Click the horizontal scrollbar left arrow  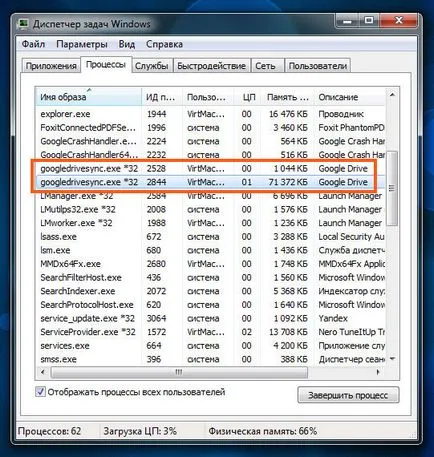point(43,372)
